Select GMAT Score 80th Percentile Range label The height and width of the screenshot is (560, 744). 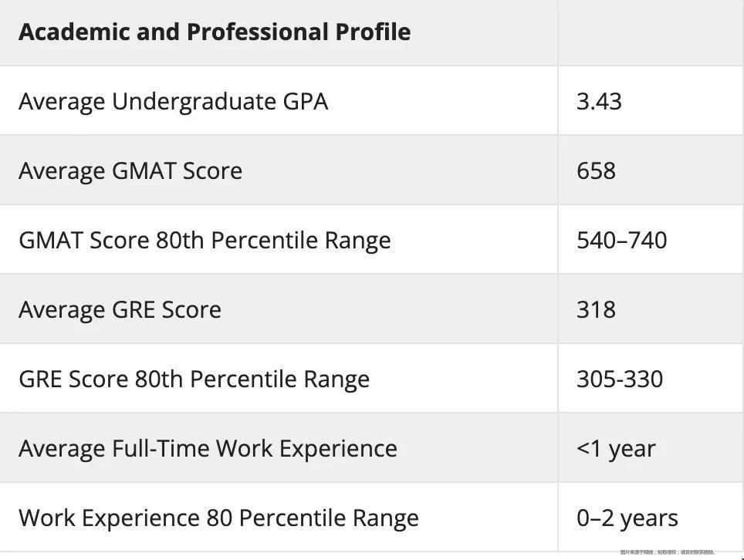click(205, 240)
